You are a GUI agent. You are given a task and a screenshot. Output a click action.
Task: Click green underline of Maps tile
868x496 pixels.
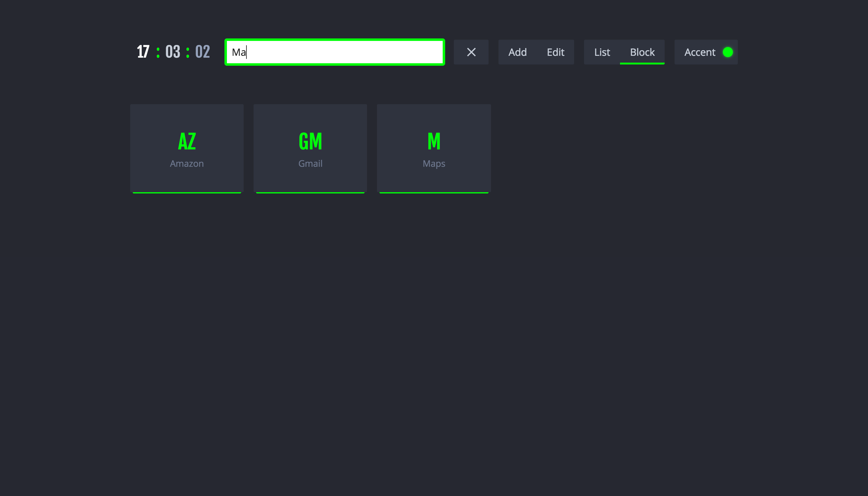[434, 193]
